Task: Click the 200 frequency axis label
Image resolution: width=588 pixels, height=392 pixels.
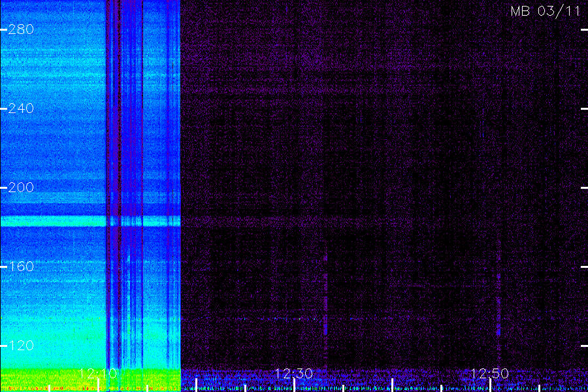Action: point(21,188)
